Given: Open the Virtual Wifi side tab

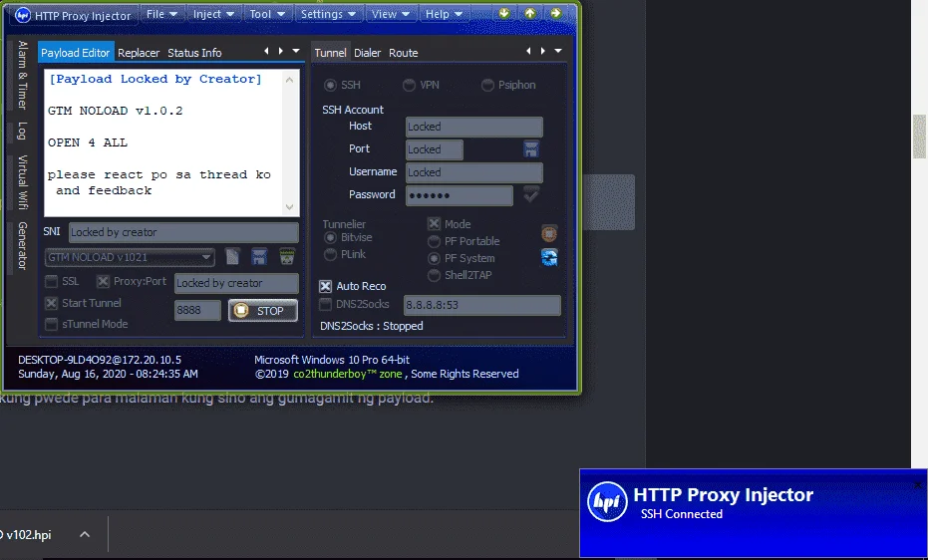Looking at the screenshot, I should tap(23, 182).
